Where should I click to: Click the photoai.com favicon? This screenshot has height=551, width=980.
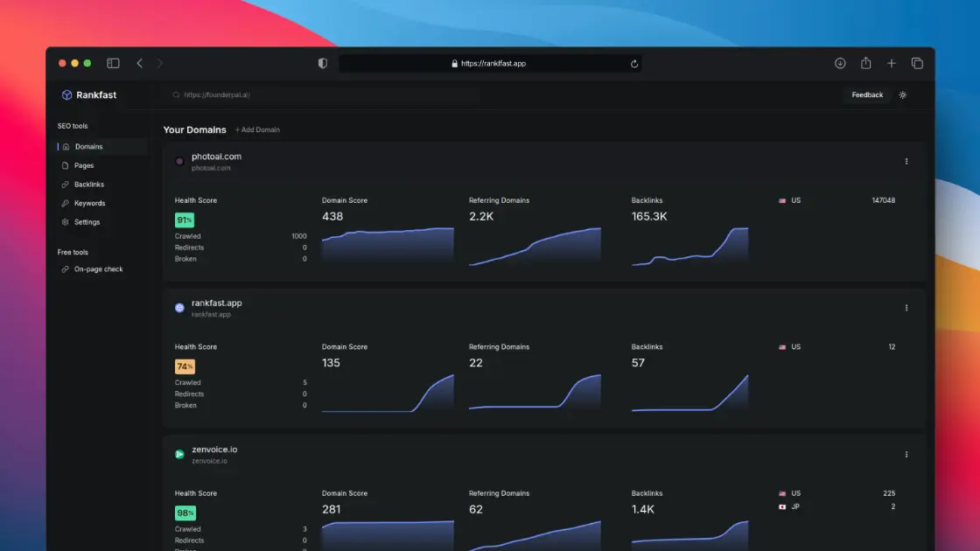179,161
